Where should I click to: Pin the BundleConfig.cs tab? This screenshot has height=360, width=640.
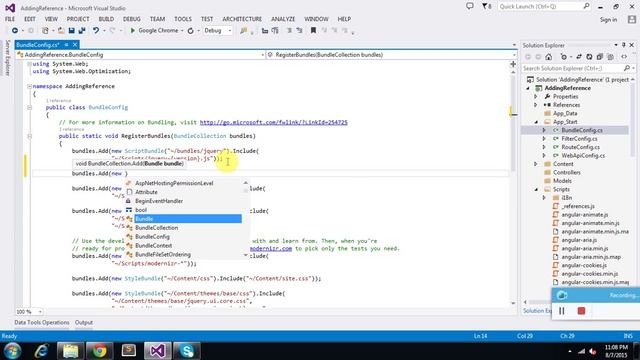point(66,45)
